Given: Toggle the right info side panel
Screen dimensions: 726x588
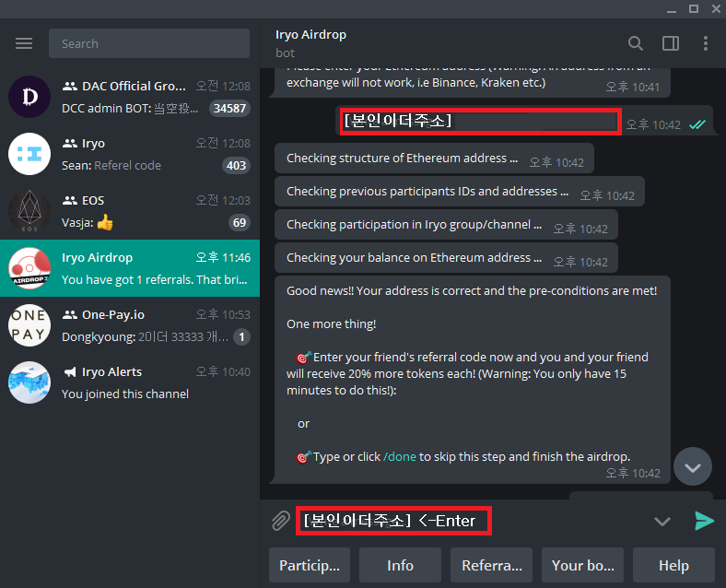Looking at the screenshot, I should coord(671,43).
